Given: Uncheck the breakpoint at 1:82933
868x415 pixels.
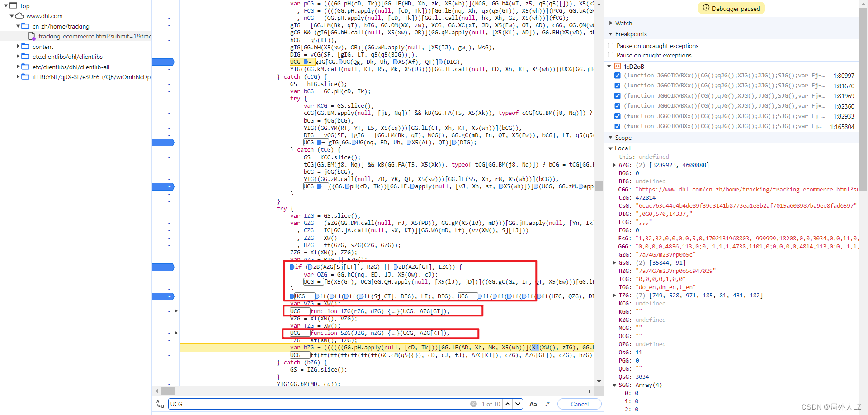Looking at the screenshot, I should tap(618, 116).
